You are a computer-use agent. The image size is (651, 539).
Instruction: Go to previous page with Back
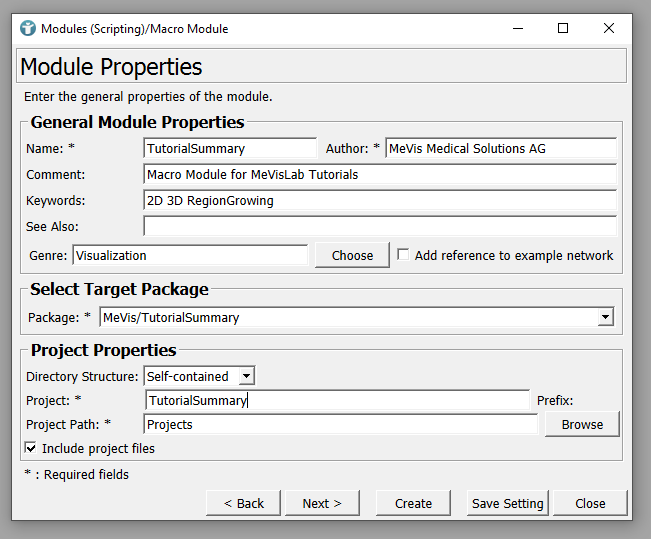pos(243,503)
